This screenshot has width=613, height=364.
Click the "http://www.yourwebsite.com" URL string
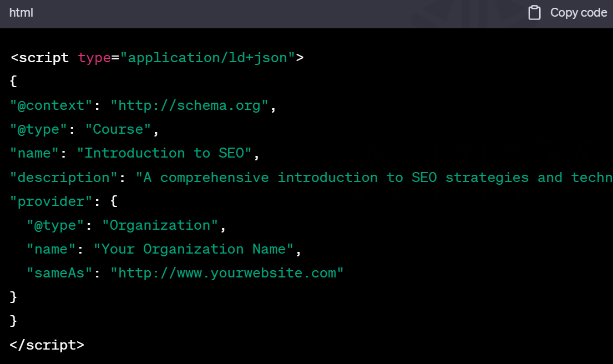pyautogui.click(x=227, y=273)
